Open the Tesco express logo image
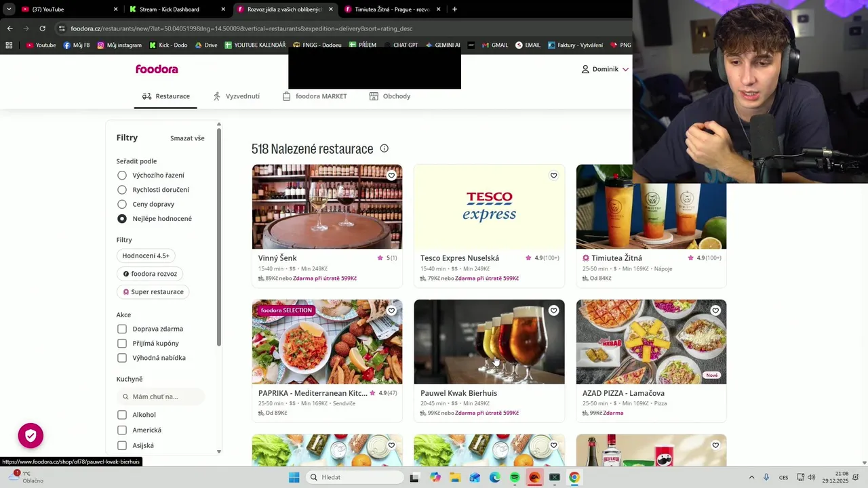 pos(489,207)
